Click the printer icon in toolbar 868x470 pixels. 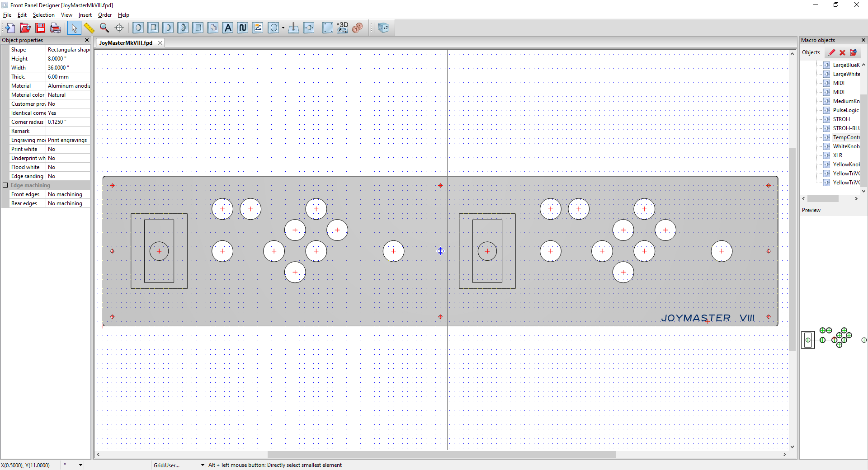pos(55,28)
